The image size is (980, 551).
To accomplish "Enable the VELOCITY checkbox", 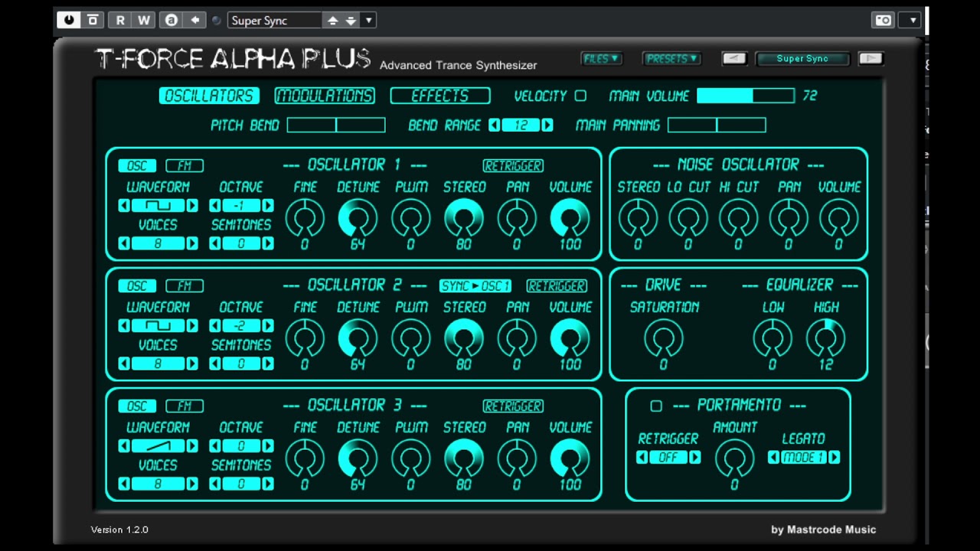I will (580, 96).
